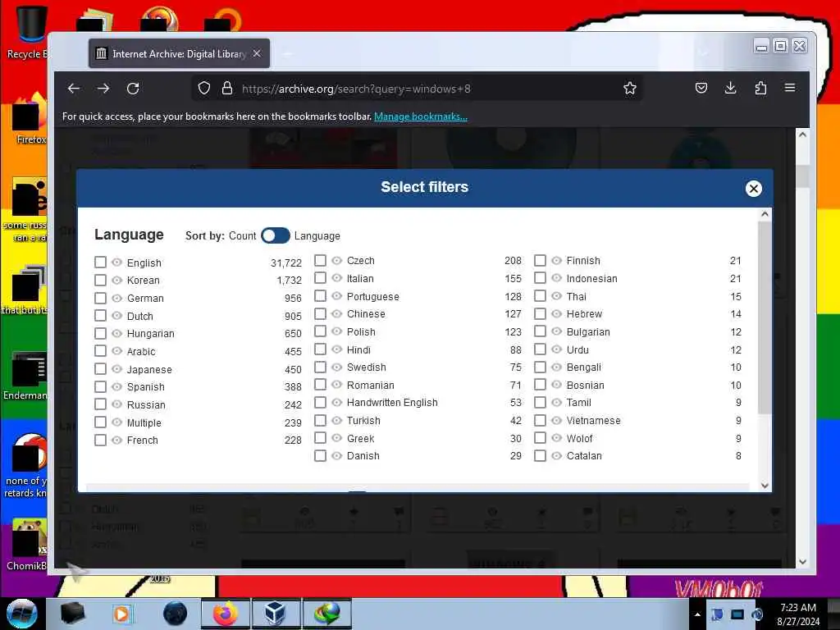Check the Japanese language checkbox
Image resolution: width=840 pixels, height=630 pixels.
click(100, 369)
